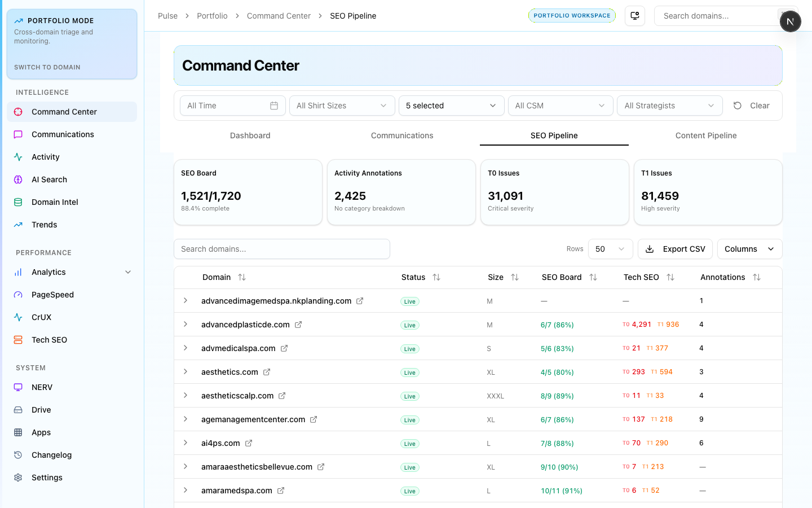The width and height of the screenshot is (812, 508).
Task: Click the PageSpeed gauge icon
Action: point(18,295)
